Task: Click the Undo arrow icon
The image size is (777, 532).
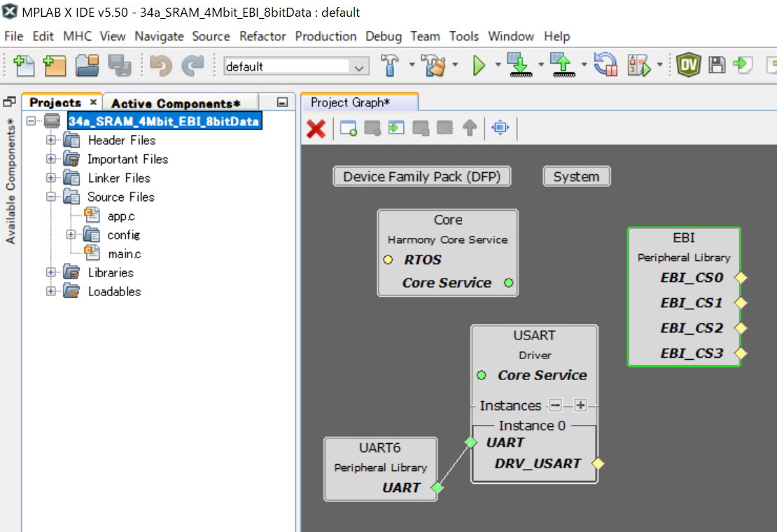Action: click(160, 65)
